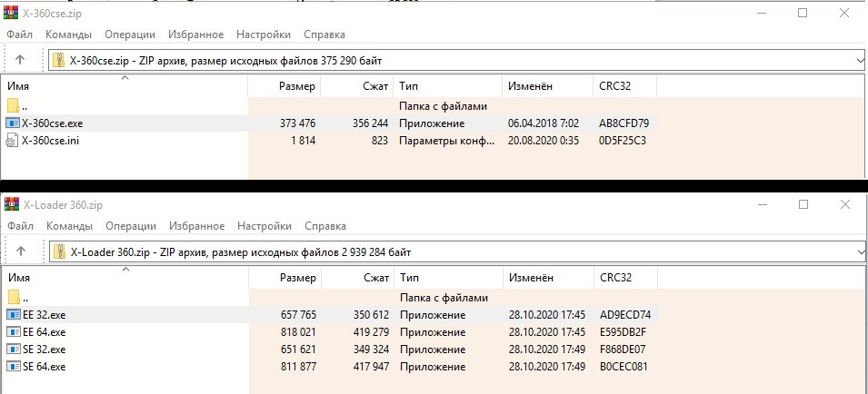The height and width of the screenshot is (394, 868).
Task: Select file name SE 32.exe
Action: (x=45, y=350)
